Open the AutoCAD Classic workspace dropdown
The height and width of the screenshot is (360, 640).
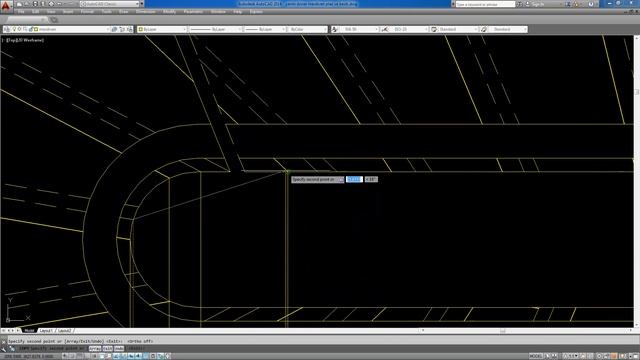tap(110, 4)
